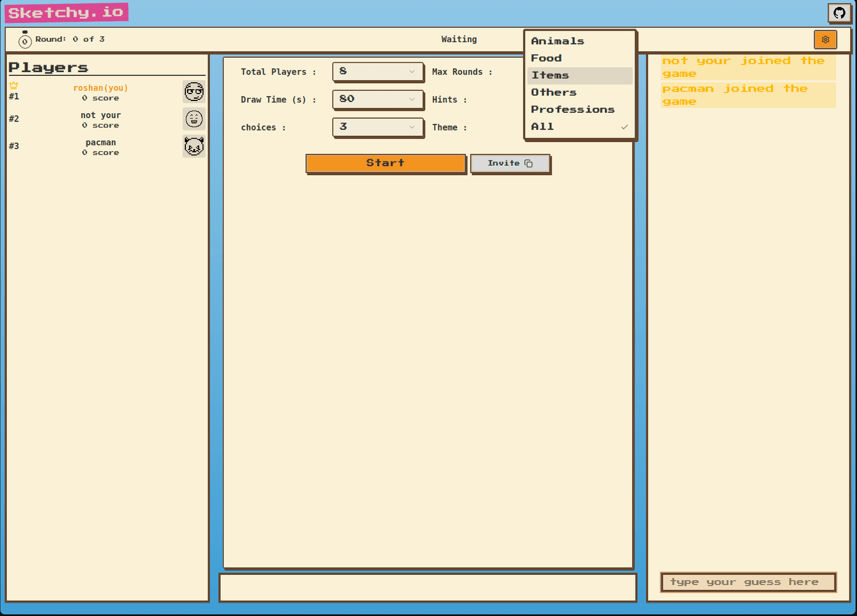Viewport: 857px width, 616px height.
Task: Click the 'roshan(you)' player name
Action: [x=100, y=88]
